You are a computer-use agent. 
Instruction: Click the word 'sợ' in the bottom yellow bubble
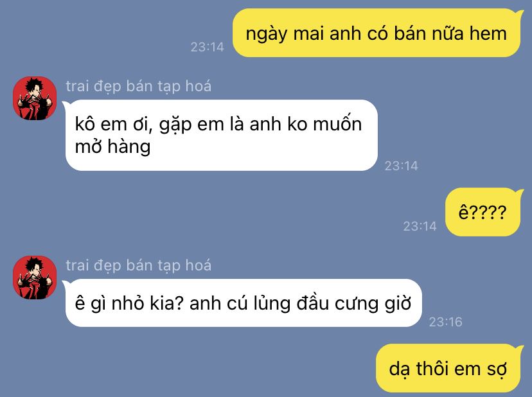497,369
